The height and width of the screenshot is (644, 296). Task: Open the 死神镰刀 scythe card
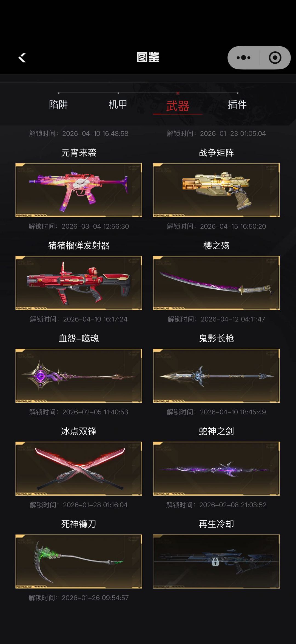pyautogui.click(x=79, y=561)
